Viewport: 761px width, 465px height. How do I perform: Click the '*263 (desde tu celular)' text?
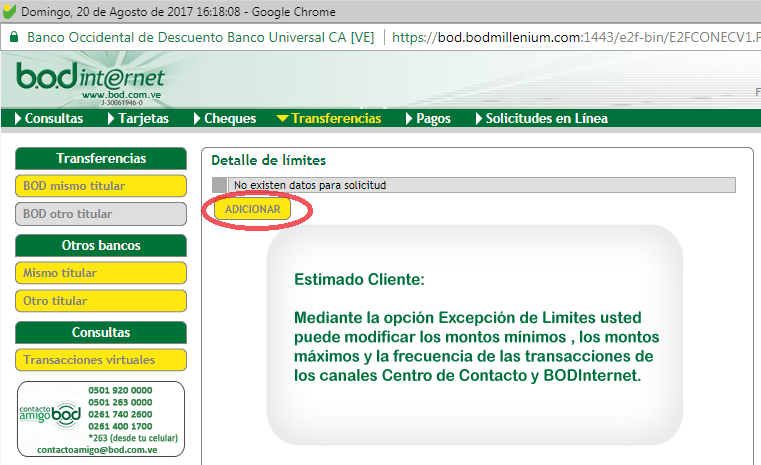pyautogui.click(x=133, y=438)
